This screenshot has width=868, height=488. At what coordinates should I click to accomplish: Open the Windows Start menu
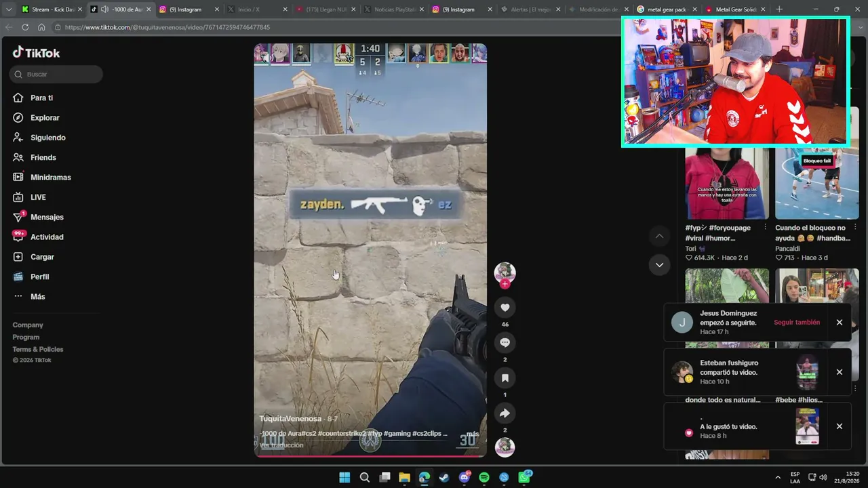click(x=344, y=477)
